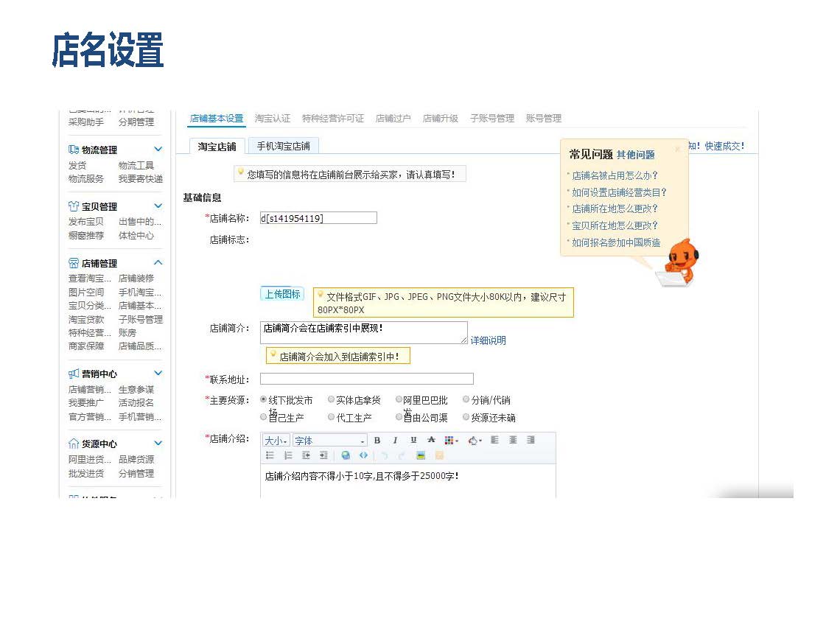840x630 pixels.
Task: Click the 店铺名称 input field
Action: (318, 218)
